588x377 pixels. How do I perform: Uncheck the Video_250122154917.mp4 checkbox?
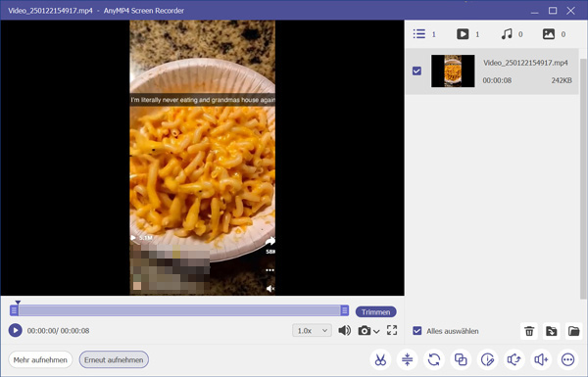coord(416,71)
